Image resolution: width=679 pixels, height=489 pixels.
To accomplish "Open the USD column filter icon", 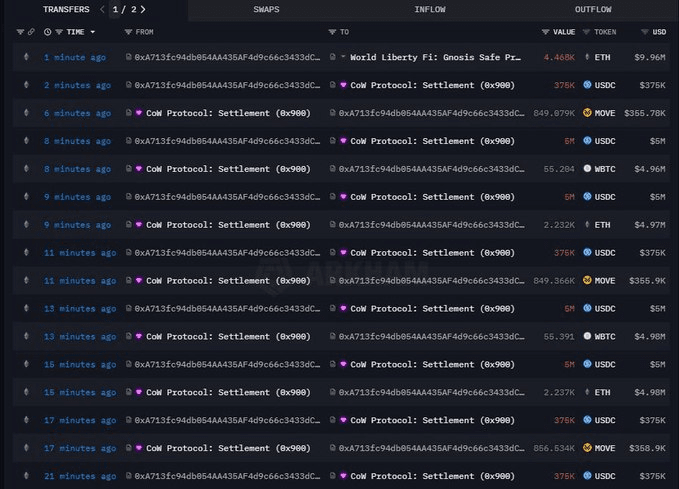I will click(x=642, y=32).
